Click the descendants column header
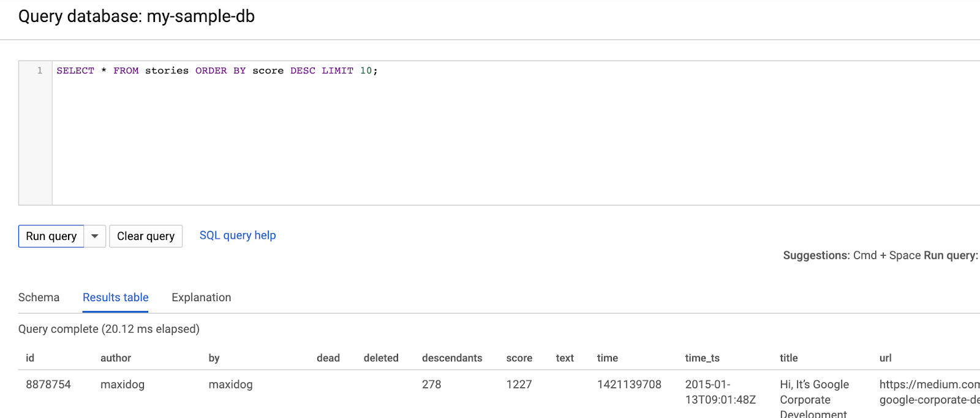 coord(452,358)
